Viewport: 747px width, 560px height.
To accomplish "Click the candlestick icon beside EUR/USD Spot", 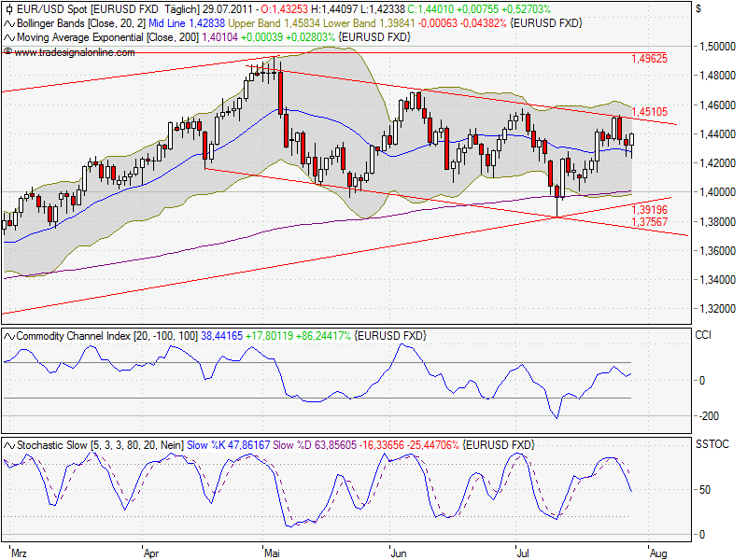I will tap(9, 8).
